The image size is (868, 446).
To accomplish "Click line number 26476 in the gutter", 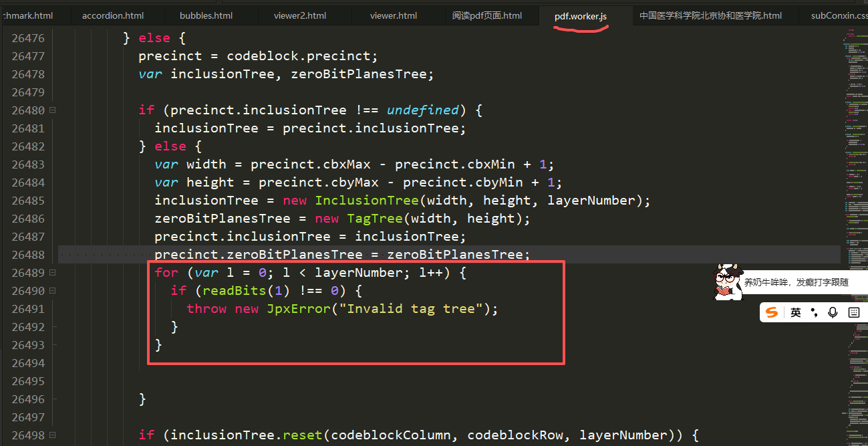I will tap(27, 38).
